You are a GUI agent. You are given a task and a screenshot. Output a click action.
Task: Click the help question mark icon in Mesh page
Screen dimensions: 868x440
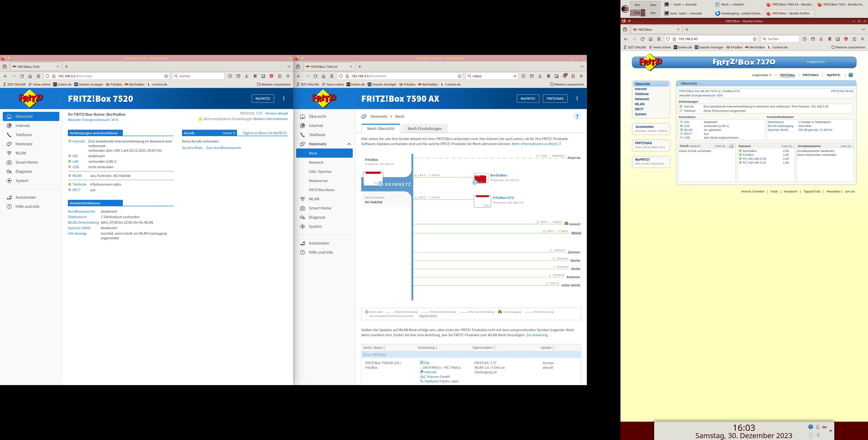(x=577, y=117)
